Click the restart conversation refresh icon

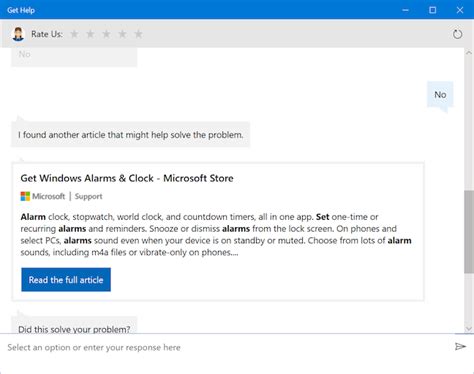[457, 34]
